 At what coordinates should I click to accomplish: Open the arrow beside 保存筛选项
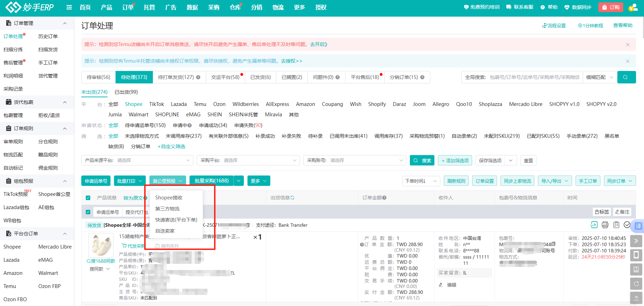point(511,160)
